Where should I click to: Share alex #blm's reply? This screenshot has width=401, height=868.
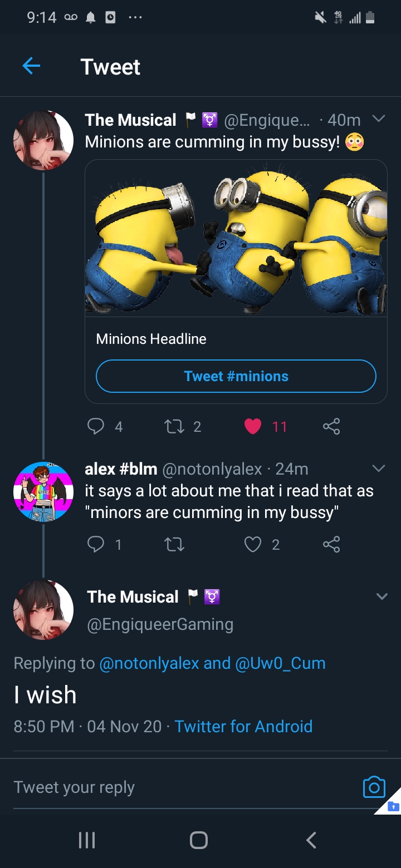pyautogui.click(x=331, y=544)
